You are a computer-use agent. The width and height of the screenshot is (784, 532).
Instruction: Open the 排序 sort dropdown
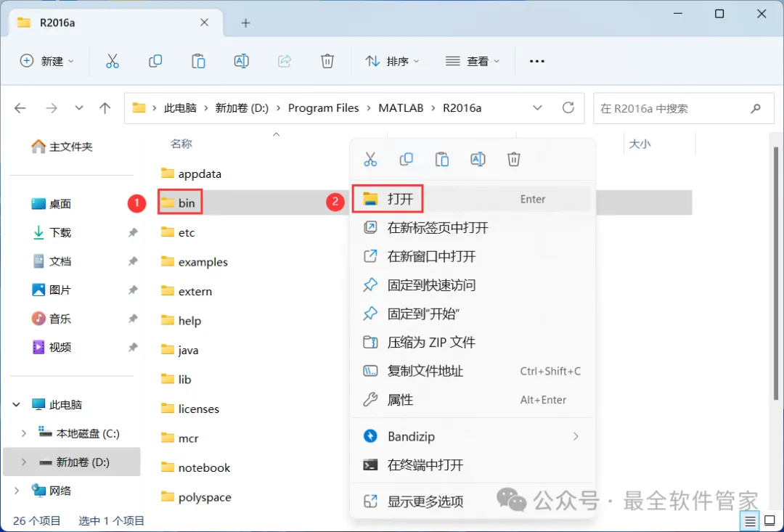coord(393,61)
